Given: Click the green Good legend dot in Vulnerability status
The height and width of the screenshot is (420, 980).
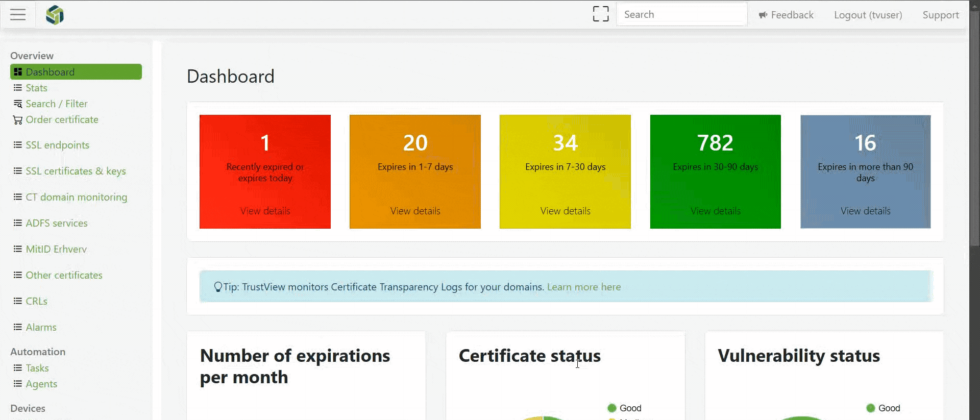Looking at the screenshot, I should 871,408.
